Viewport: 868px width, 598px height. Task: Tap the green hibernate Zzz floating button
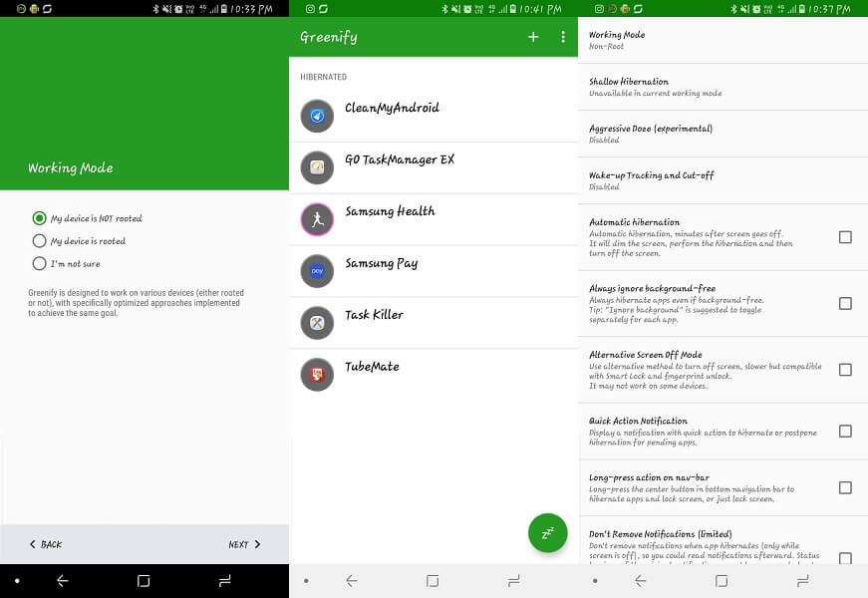(547, 533)
